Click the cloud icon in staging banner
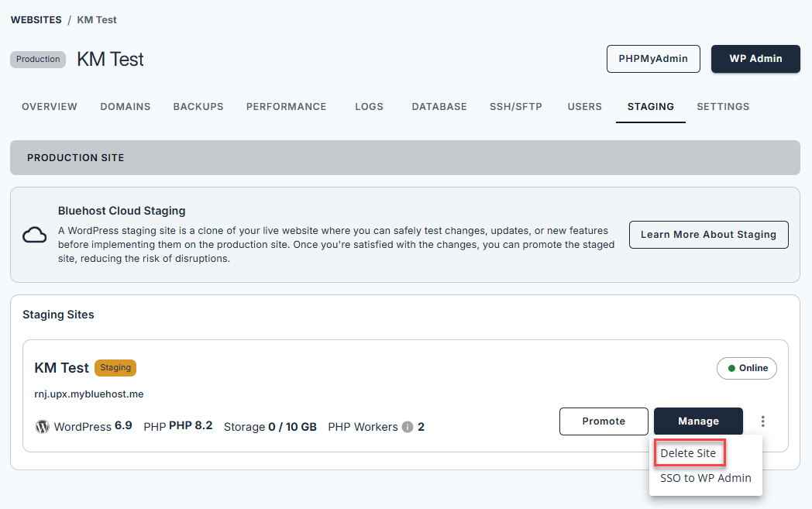 (x=34, y=235)
